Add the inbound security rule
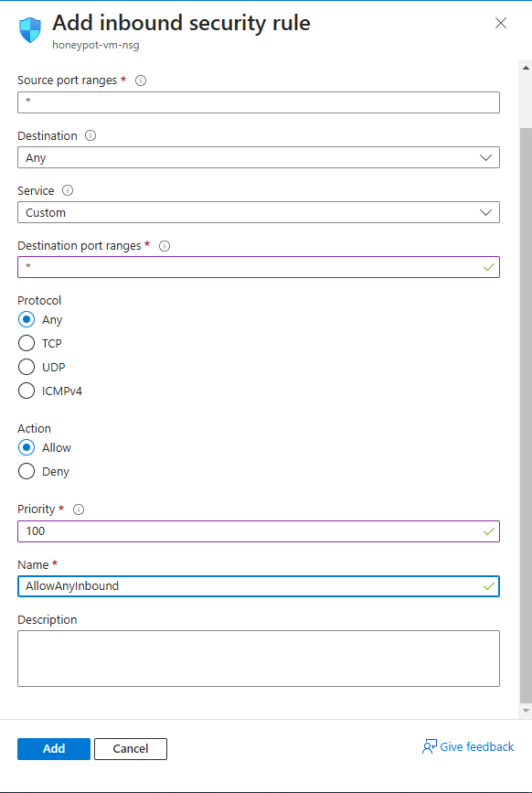 [54, 749]
